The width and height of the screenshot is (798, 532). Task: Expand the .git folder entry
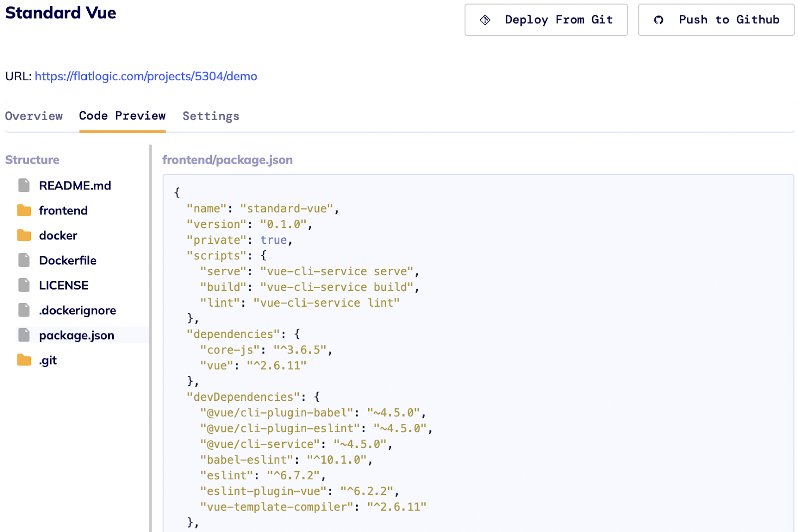click(x=48, y=360)
